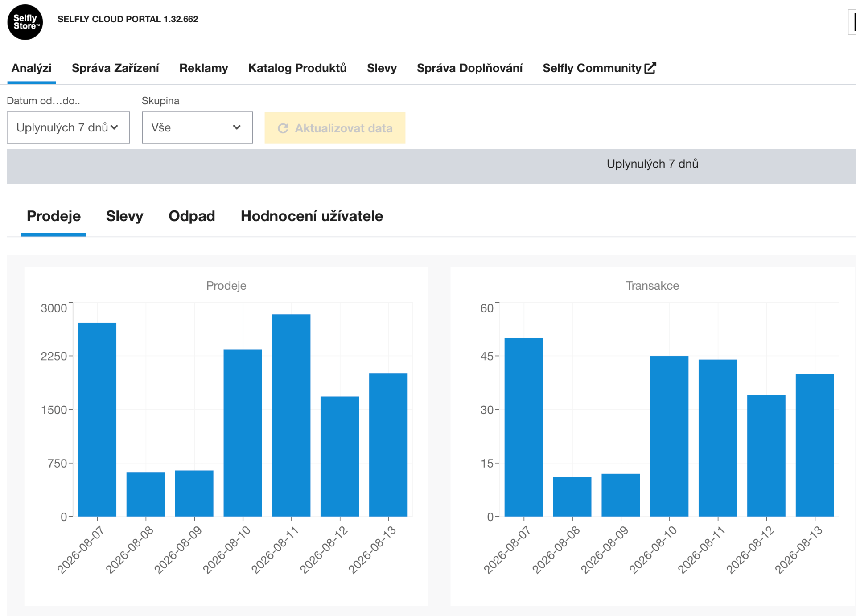The width and height of the screenshot is (856, 616).
Task: Click the partially visible icon at top right
Action: click(x=852, y=22)
